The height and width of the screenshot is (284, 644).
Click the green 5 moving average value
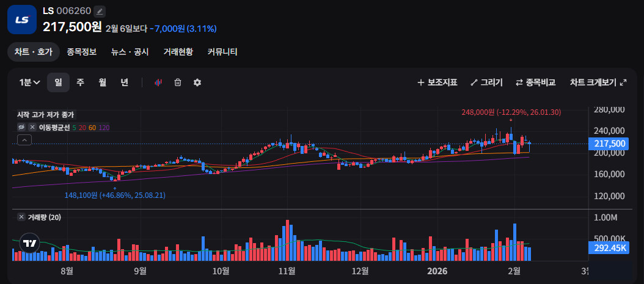tap(74, 128)
